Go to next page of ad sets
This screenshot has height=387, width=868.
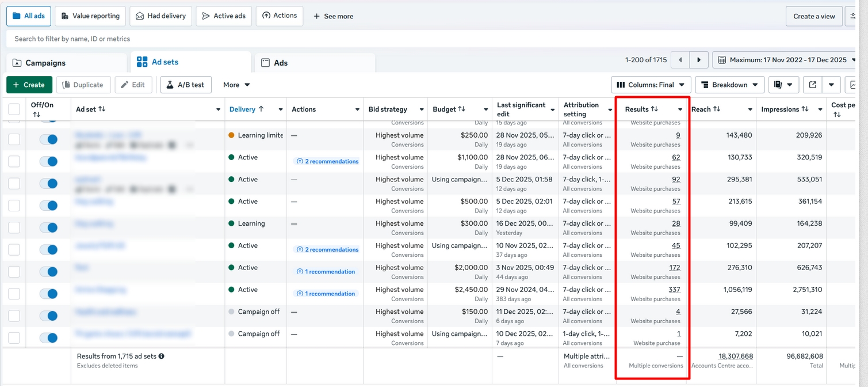699,60
